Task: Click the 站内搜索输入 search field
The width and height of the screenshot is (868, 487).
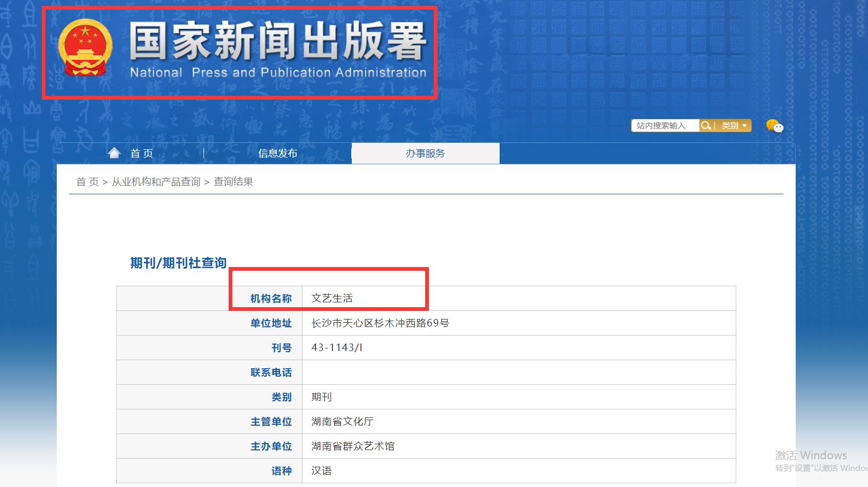Action: (664, 125)
